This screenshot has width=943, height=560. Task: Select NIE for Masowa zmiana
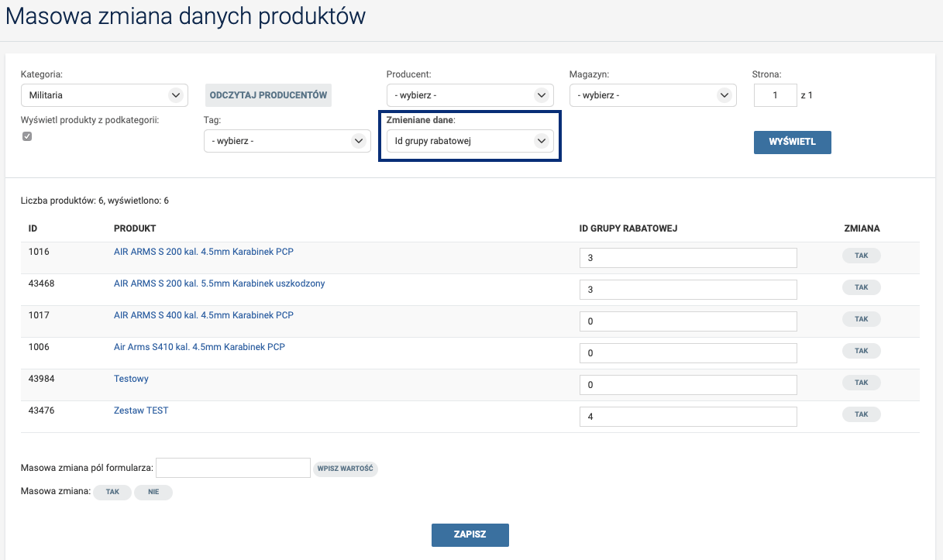(153, 493)
